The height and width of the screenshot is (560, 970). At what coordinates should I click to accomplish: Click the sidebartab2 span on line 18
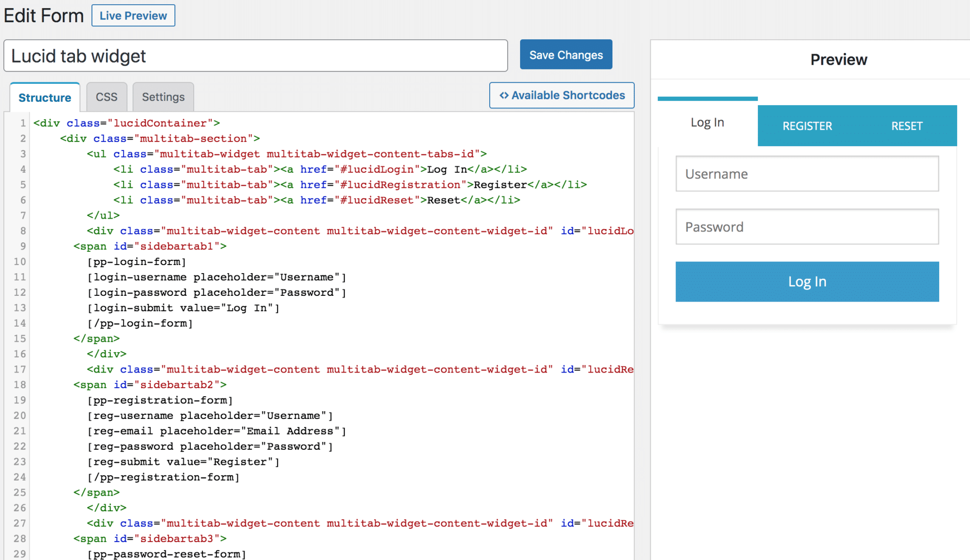150,384
